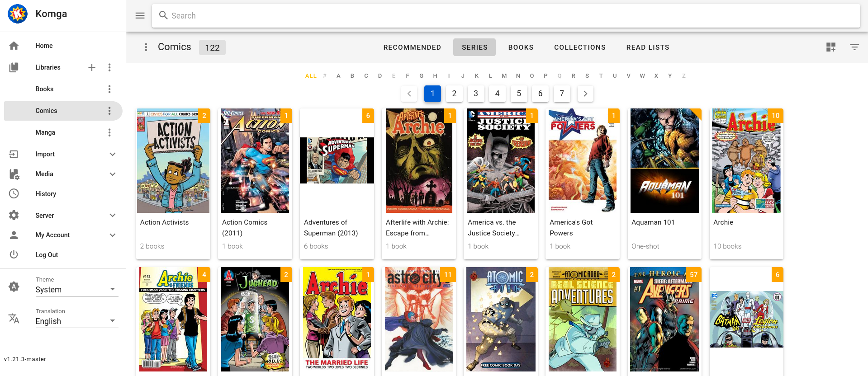
Task: Add a new library with plus icon
Action: (92, 67)
